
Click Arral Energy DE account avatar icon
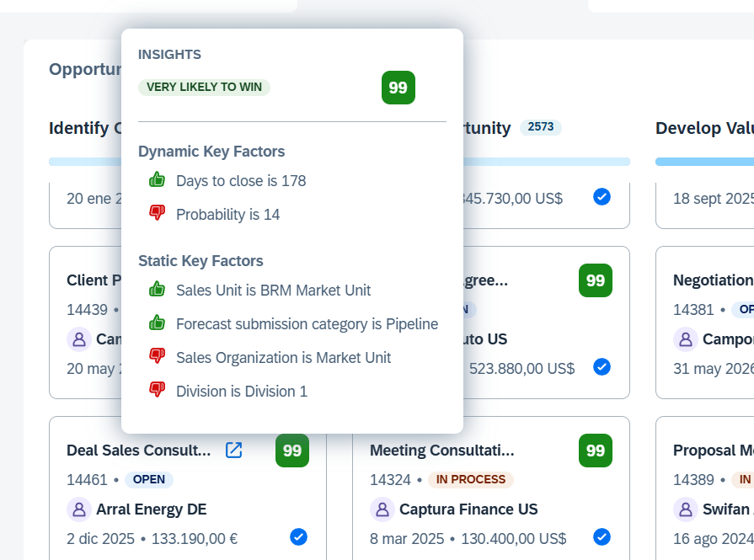pos(79,509)
